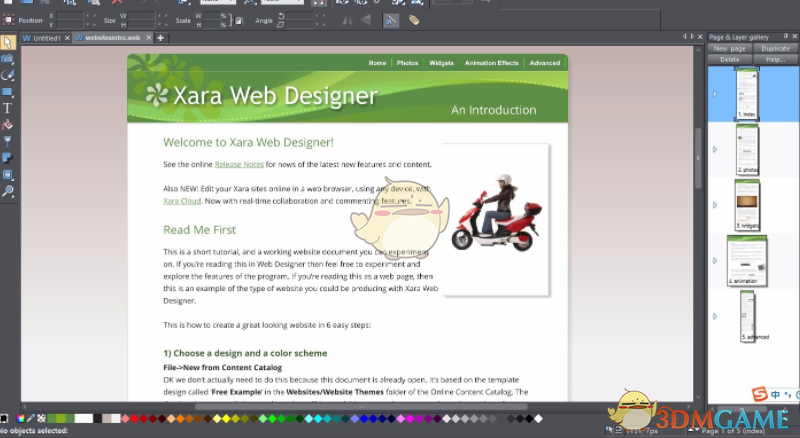
Task: Pick the orange color swatch
Action: click(181, 419)
